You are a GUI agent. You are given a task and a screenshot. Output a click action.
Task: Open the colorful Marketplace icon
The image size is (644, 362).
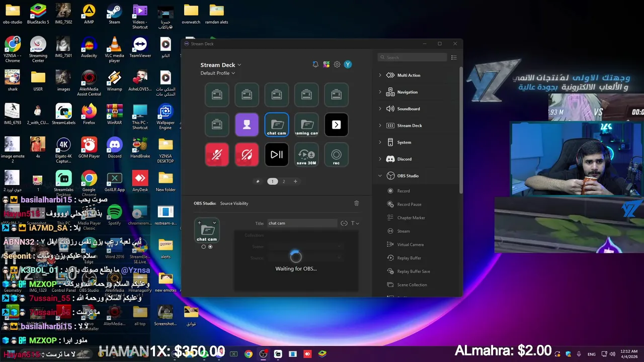pyautogui.click(x=327, y=64)
